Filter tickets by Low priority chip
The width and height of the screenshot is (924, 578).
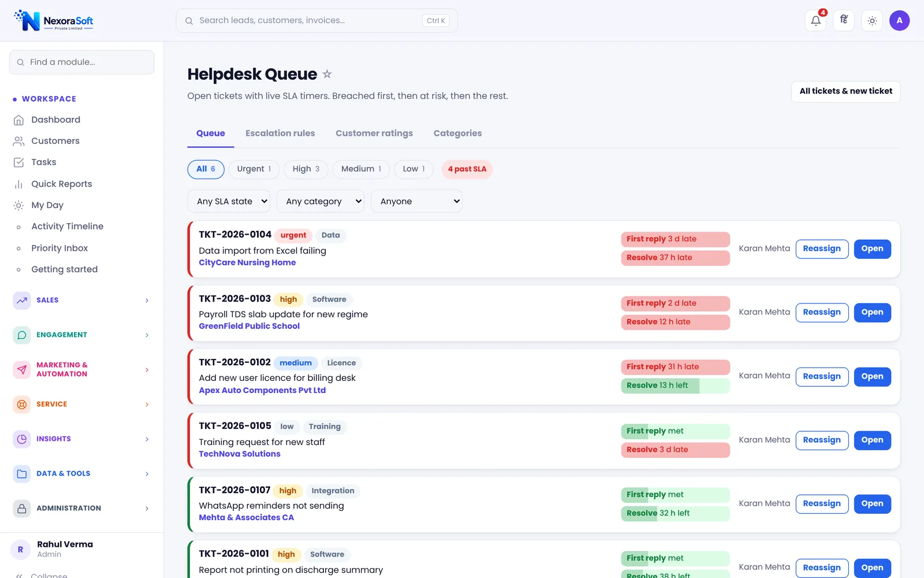(413, 169)
